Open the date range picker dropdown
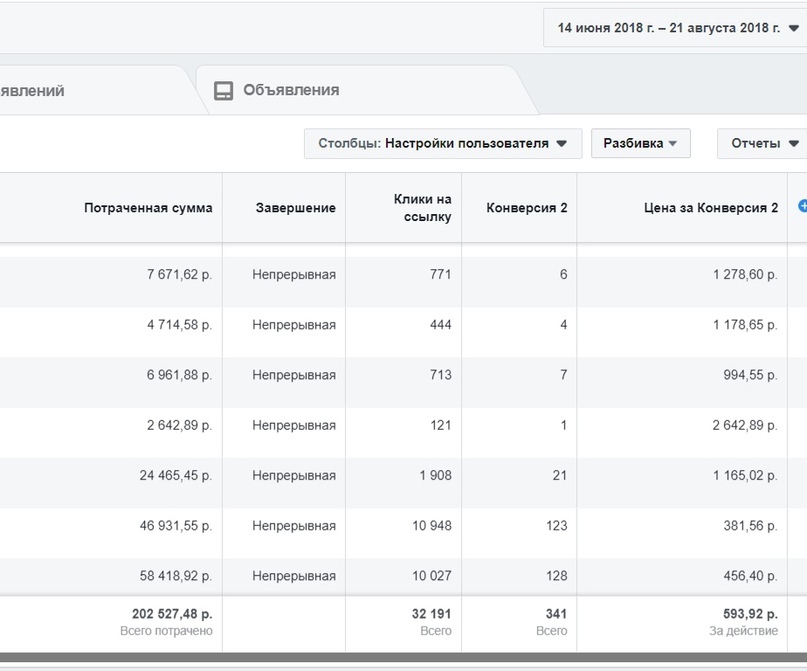The image size is (807, 671). pyautogui.click(x=675, y=28)
